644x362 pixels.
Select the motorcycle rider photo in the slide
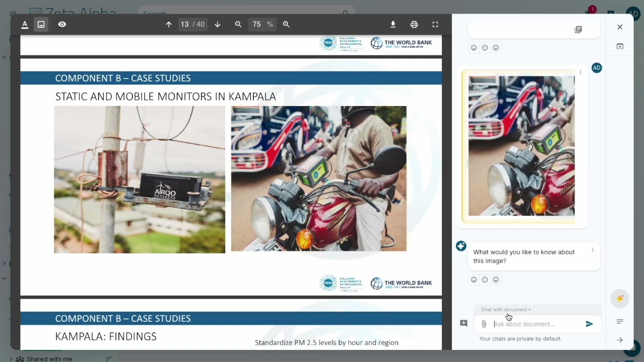(x=318, y=178)
